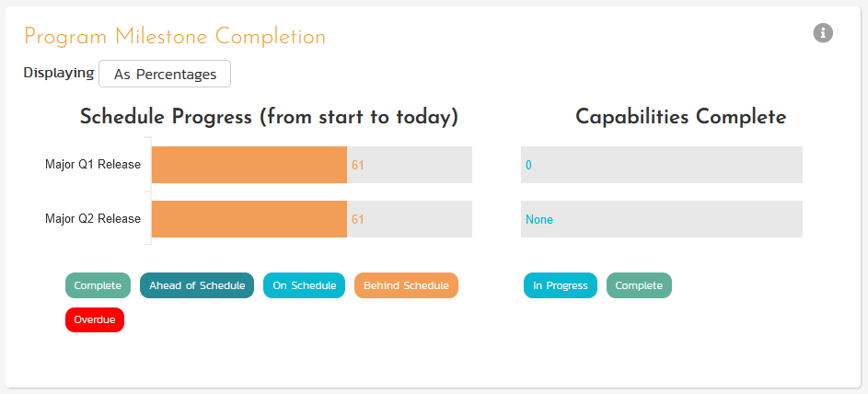Click the Program Milestone Completion title
Viewport: 868px width, 394px height.
[x=175, y=37]
